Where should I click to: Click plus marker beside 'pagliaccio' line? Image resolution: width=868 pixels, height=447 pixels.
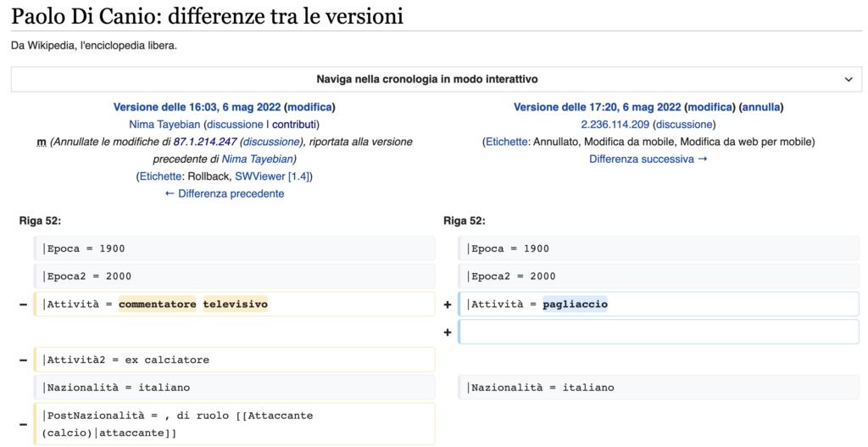(448, 305)
